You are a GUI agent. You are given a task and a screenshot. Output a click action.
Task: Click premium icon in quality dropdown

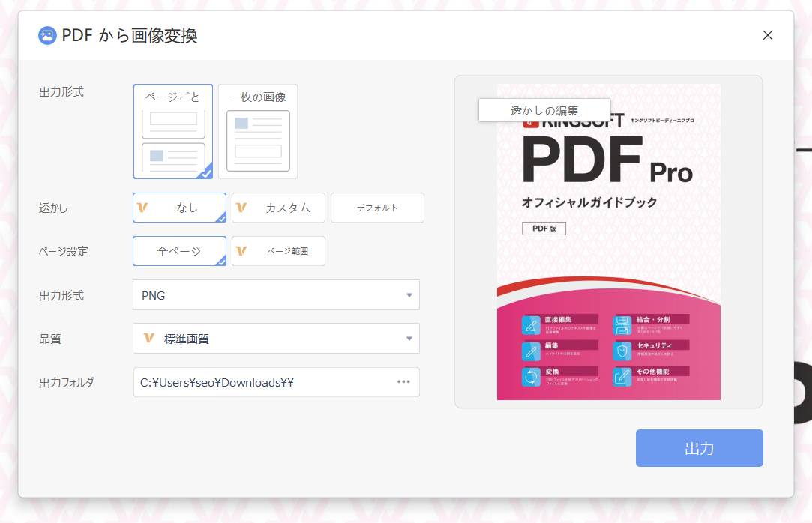coord(149,339)
